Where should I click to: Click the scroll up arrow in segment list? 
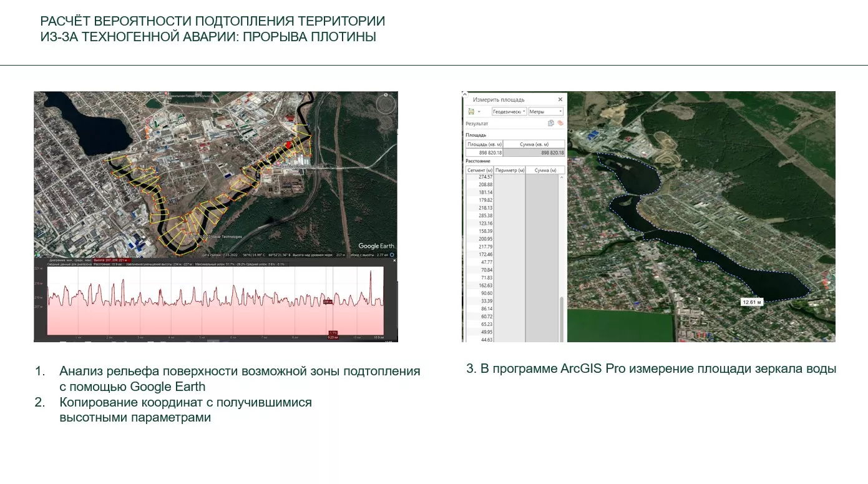(562, 178)
